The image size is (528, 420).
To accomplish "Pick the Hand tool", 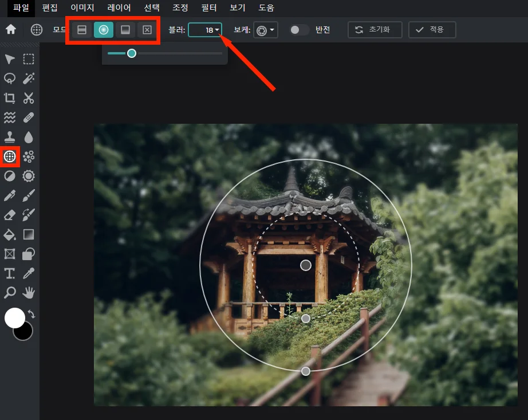I will click(x=27, y=293).
